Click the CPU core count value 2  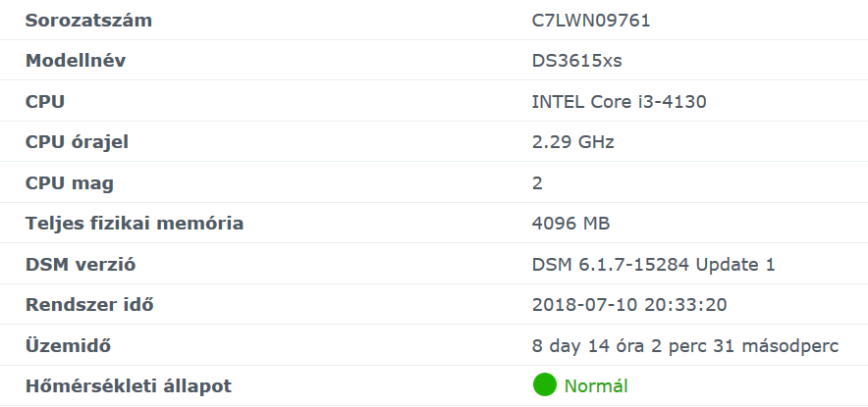coord(537,182)
